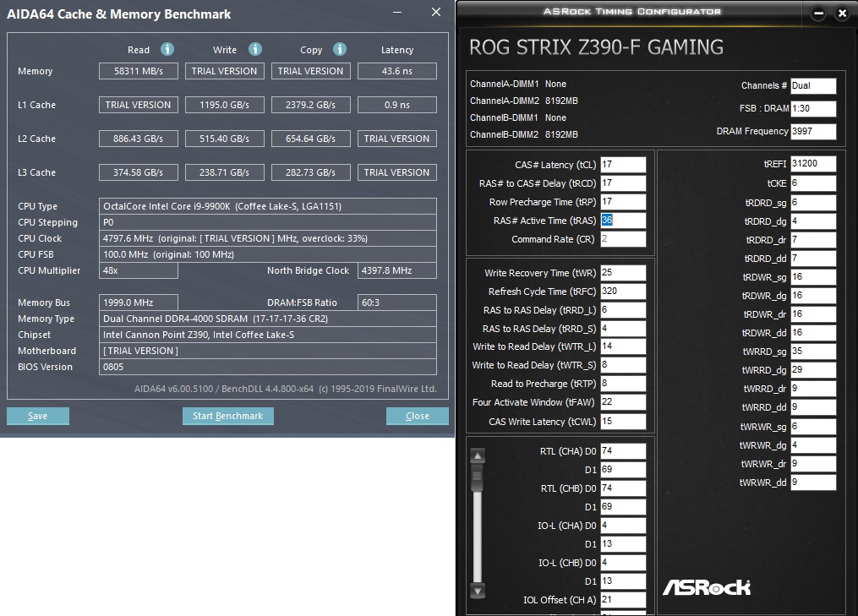Click the Write Recovery Time (tWR) field
This screenshot has width=858, height=616.
pyautogui.click(x=623, y=273)
